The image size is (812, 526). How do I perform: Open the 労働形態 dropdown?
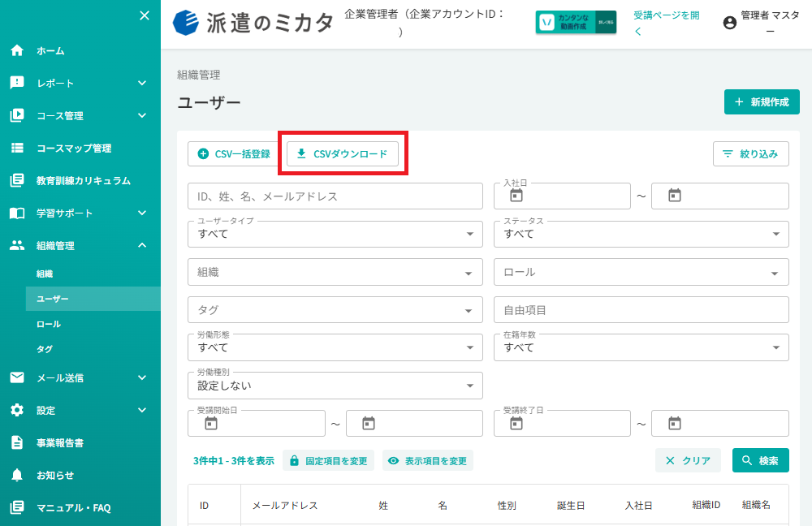click(x=335, y=347)
